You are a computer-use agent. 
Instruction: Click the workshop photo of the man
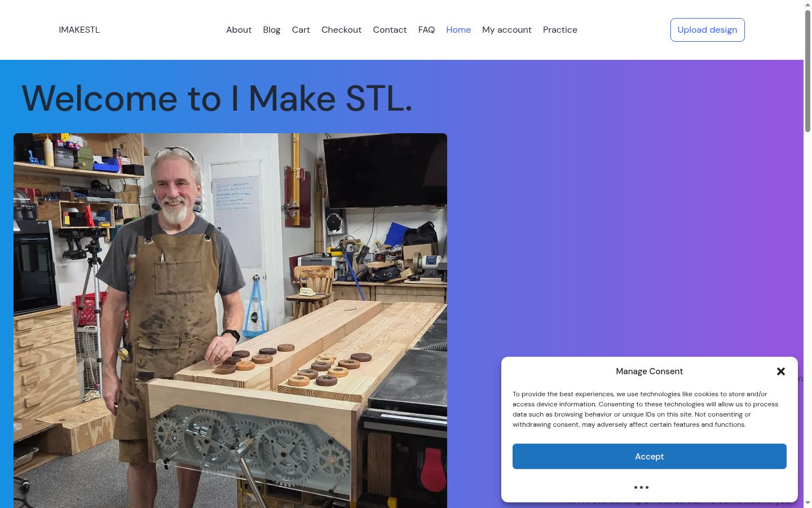coord(230,321)
